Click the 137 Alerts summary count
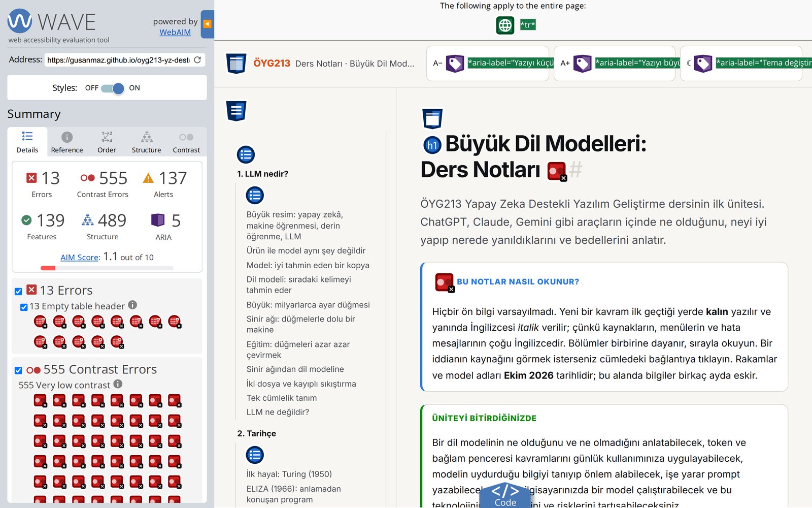This screenshot has width=812, height=508. coord(163,184)
